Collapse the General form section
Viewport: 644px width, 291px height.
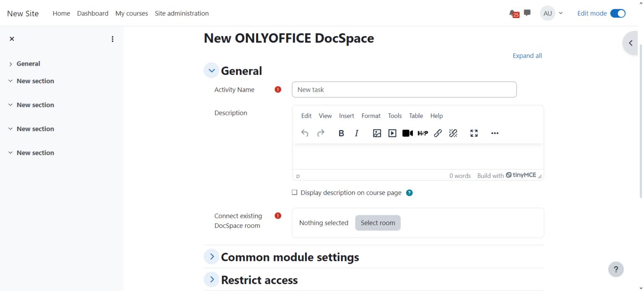point(212,71)
